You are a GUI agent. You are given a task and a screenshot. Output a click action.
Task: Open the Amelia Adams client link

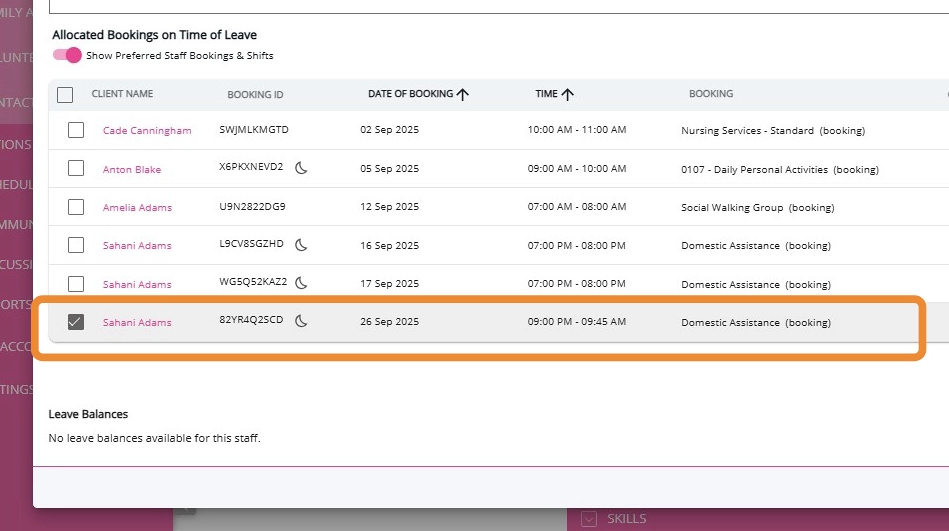137,208
